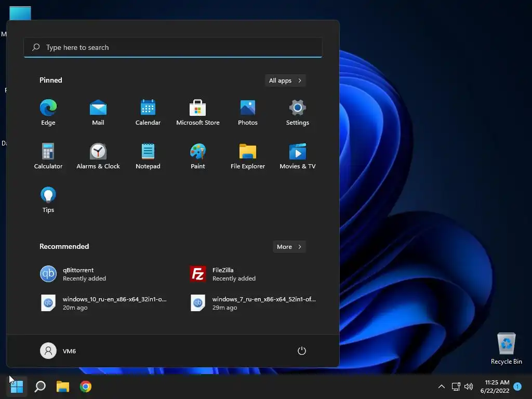Open Notepad
This screenshot has width=532, height=399.
(x=148, y=156)
